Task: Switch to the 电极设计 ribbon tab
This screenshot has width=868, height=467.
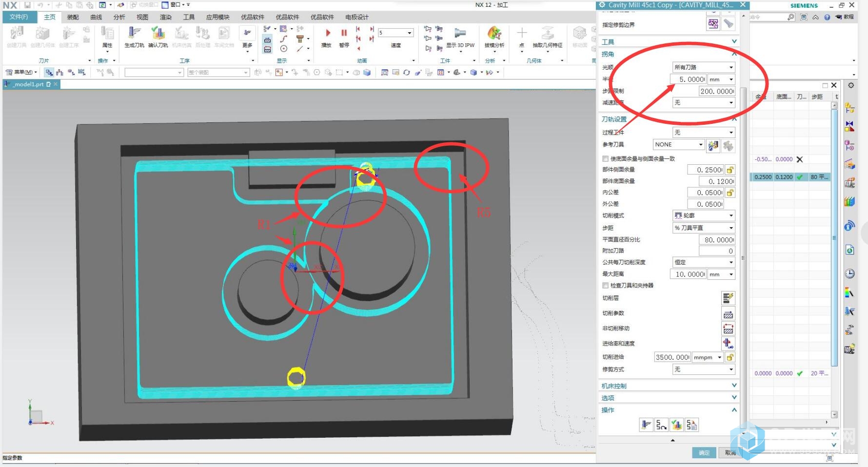Action: 357,17
